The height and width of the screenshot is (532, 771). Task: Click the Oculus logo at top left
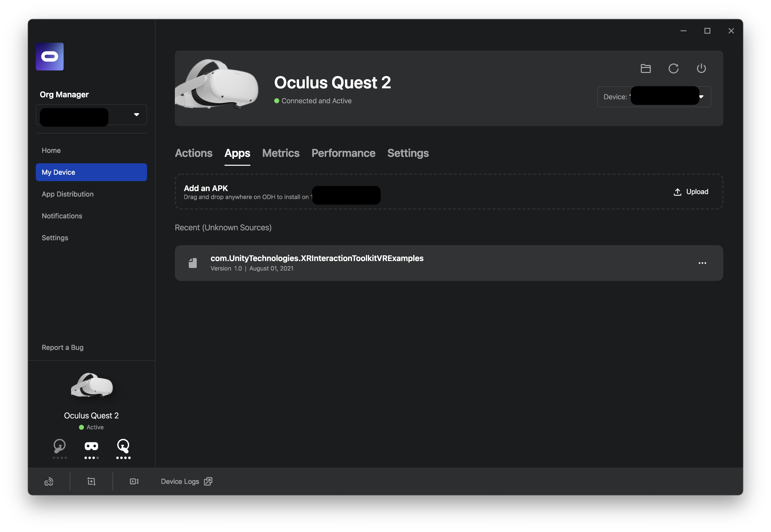(50, 56)
